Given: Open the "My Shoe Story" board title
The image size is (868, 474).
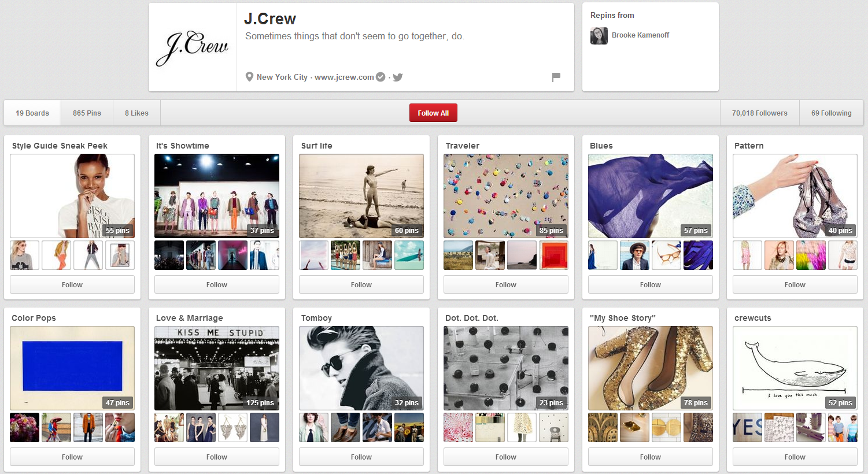Looking at the screenshot, I should tap(623, 318).
